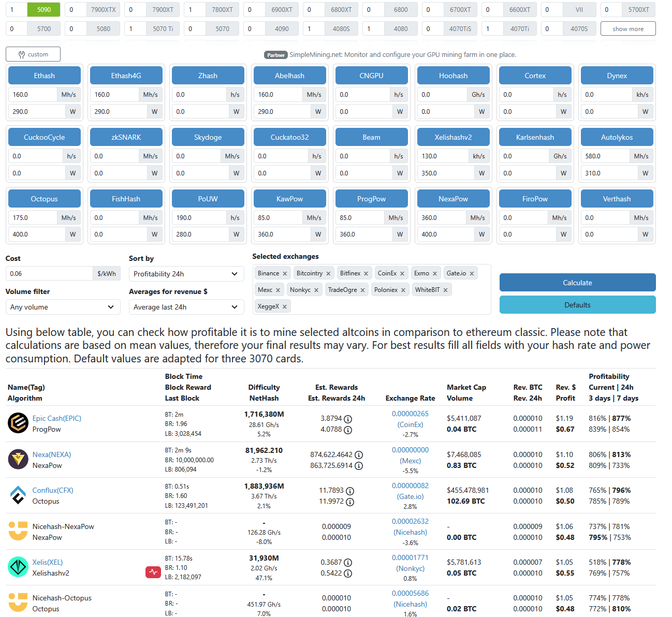
Task: Remove Mexc from selected exchanges
Action: tap(278, 290)
